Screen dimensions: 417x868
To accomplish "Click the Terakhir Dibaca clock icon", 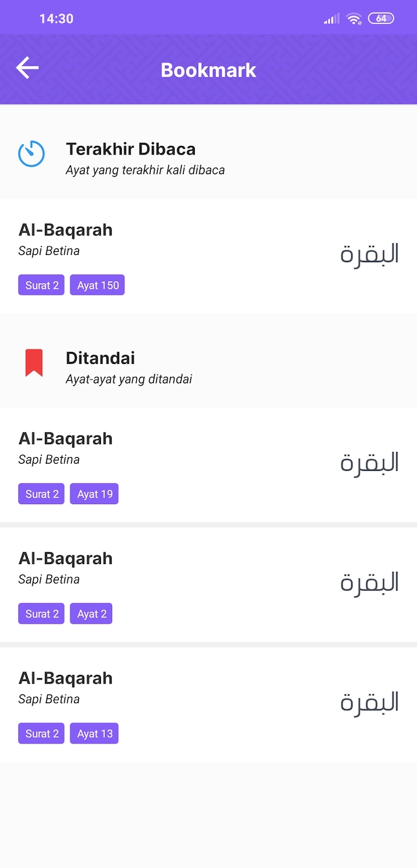I will click(31, 154).
